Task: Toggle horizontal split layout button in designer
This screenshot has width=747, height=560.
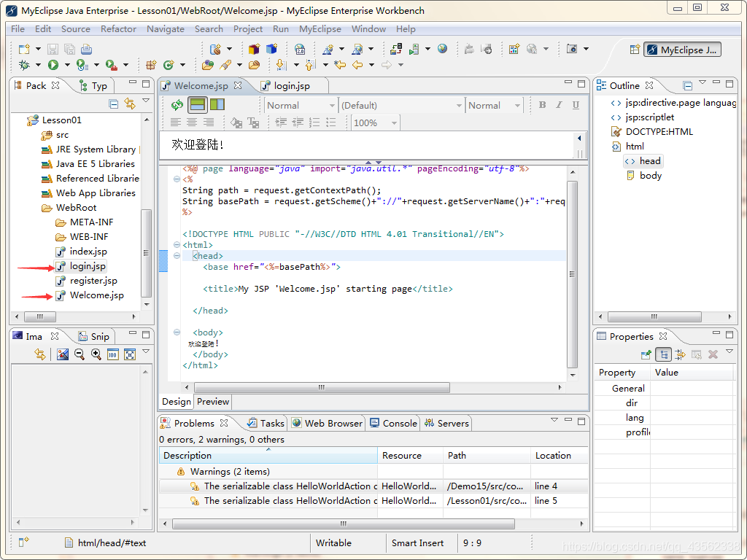Action: [198, 105]
